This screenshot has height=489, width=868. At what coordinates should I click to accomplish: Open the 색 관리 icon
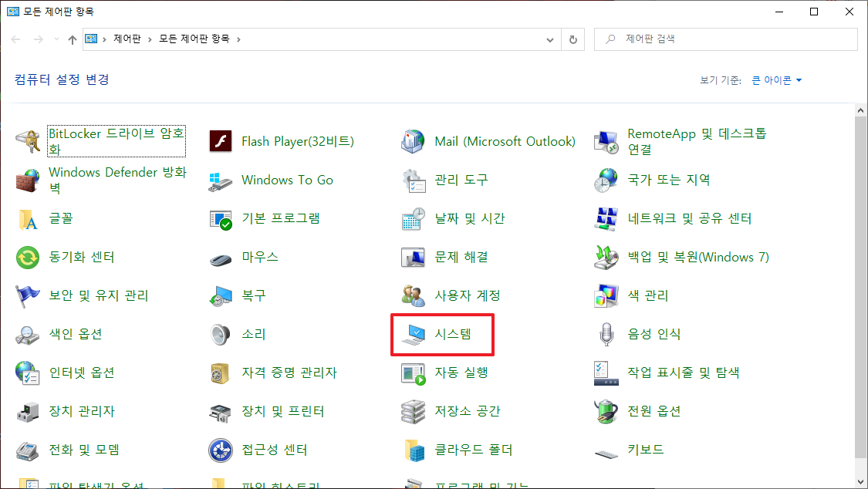(x=606, y=296)
